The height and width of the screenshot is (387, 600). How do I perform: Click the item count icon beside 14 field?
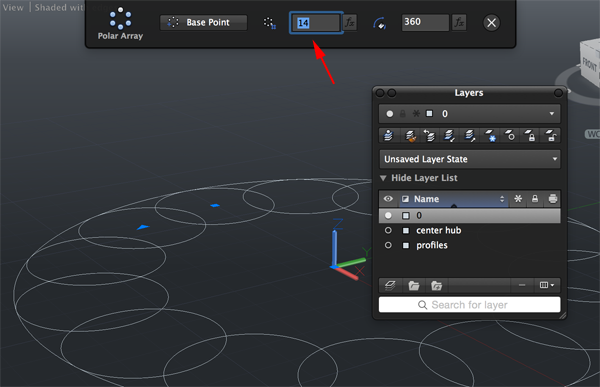(269, 23)
